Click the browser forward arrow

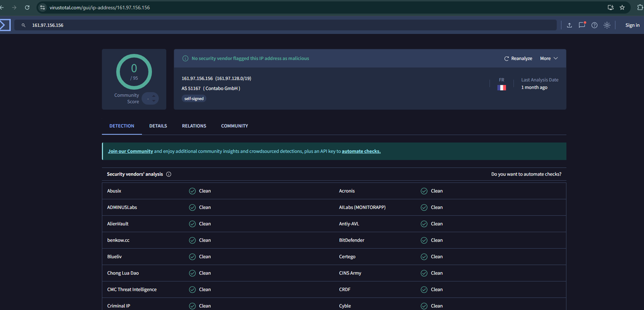14,8
